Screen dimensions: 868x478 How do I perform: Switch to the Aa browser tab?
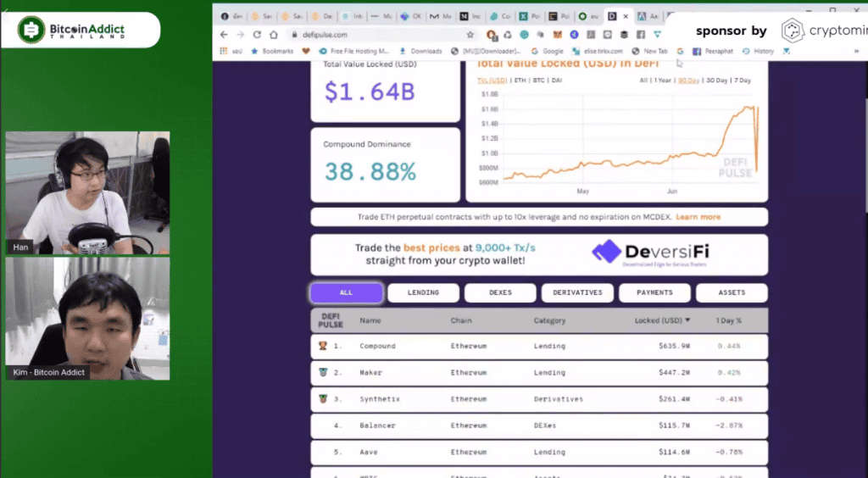click(x=648, y=17)
